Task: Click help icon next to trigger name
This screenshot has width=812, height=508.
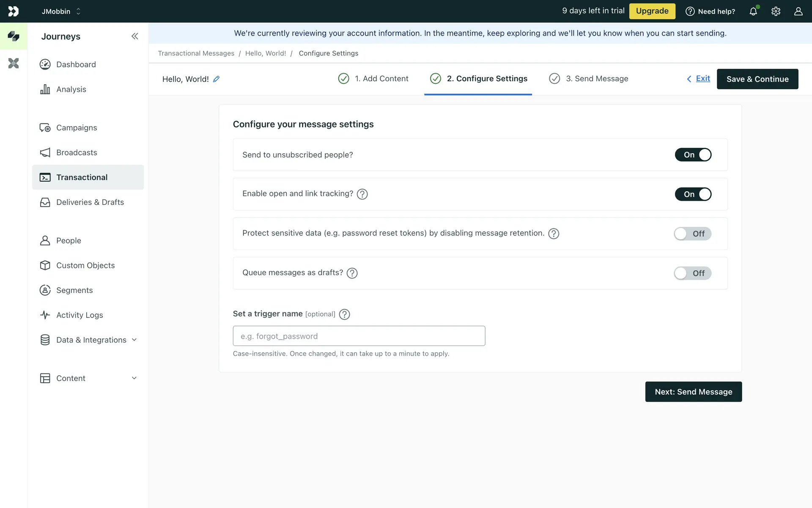Action: 344,314
